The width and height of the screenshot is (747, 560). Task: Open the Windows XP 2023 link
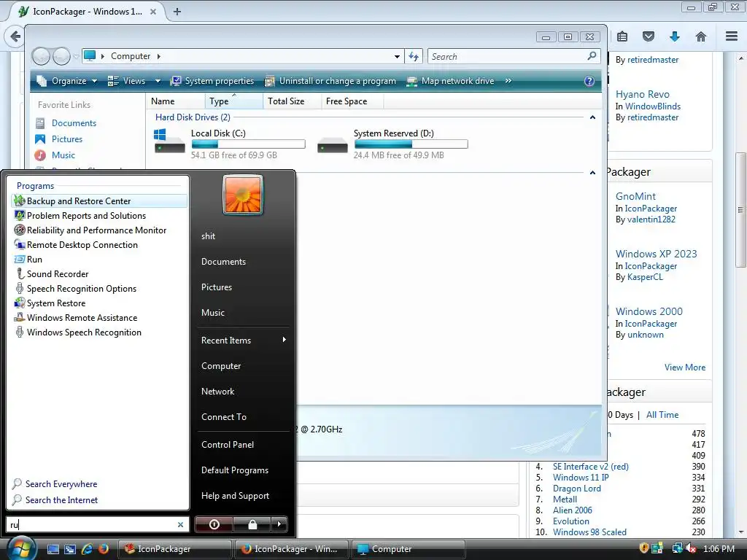[656, 254]
